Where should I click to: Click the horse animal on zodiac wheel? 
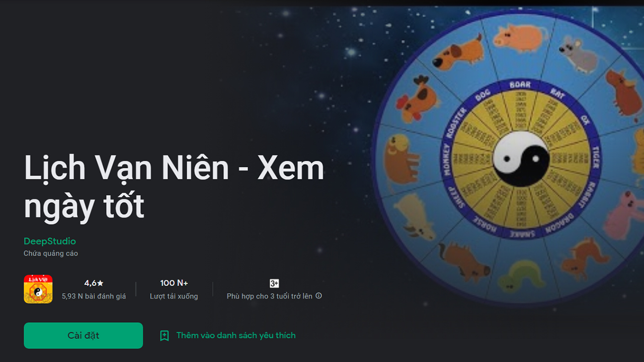point(463,259)
